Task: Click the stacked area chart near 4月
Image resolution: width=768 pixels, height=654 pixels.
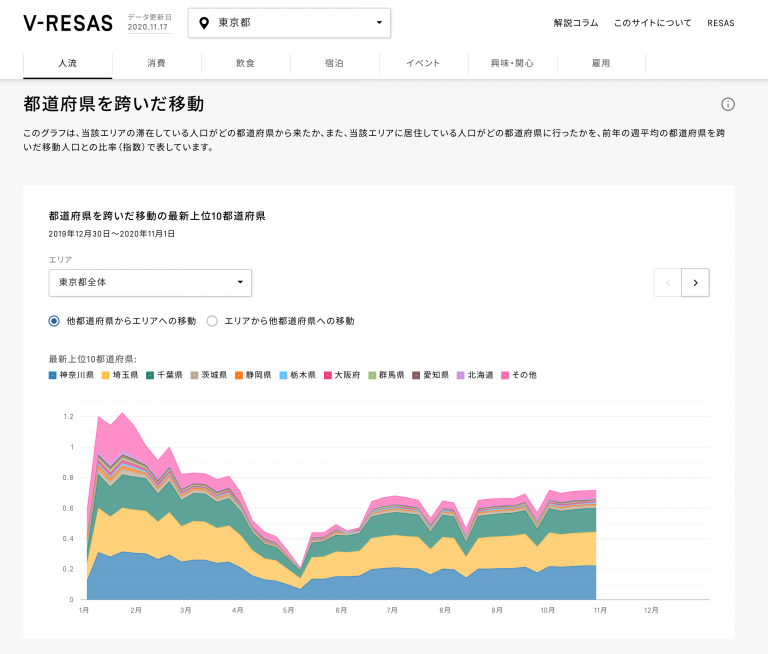Action: click(x=237, y=560)
